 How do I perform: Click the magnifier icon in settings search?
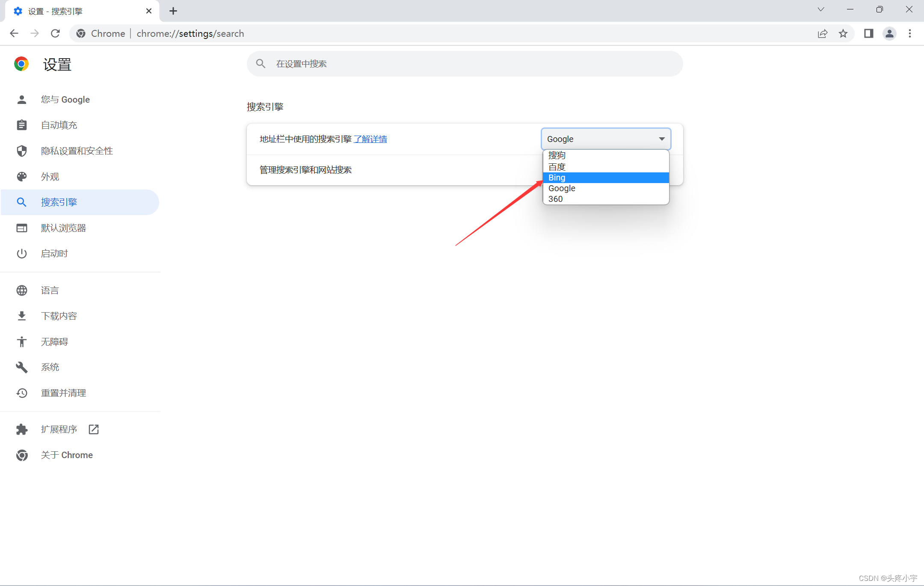pyautogui.click(x=261, y=64)
